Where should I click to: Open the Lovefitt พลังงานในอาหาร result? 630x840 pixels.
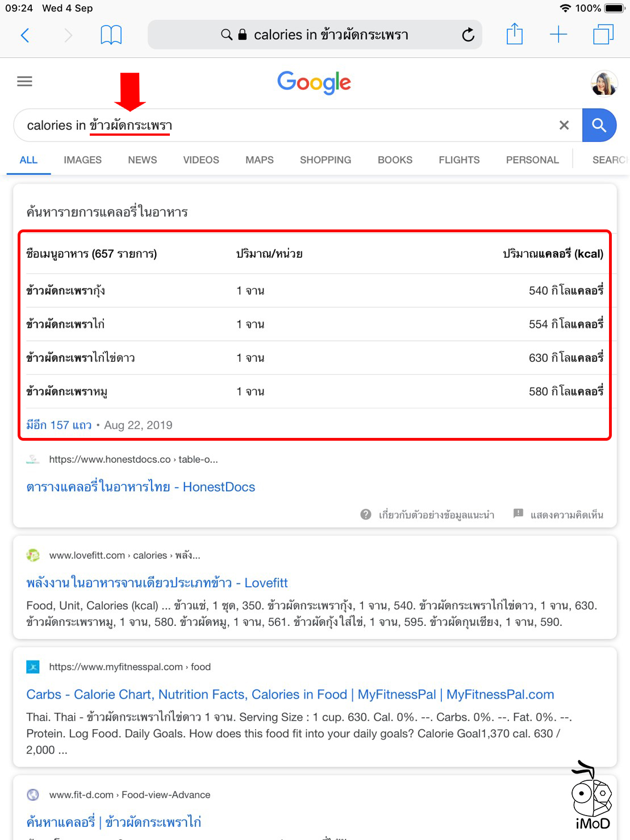tap(157, 583)
